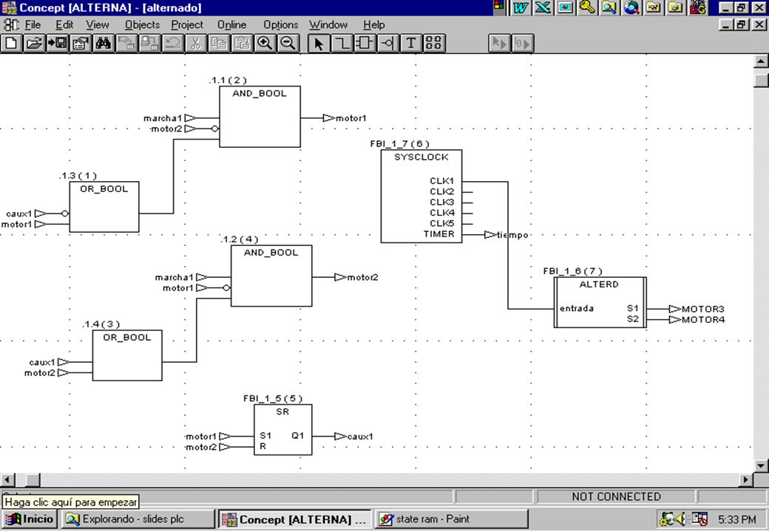Select the arrow pointer Select tool

pos(319,43)
